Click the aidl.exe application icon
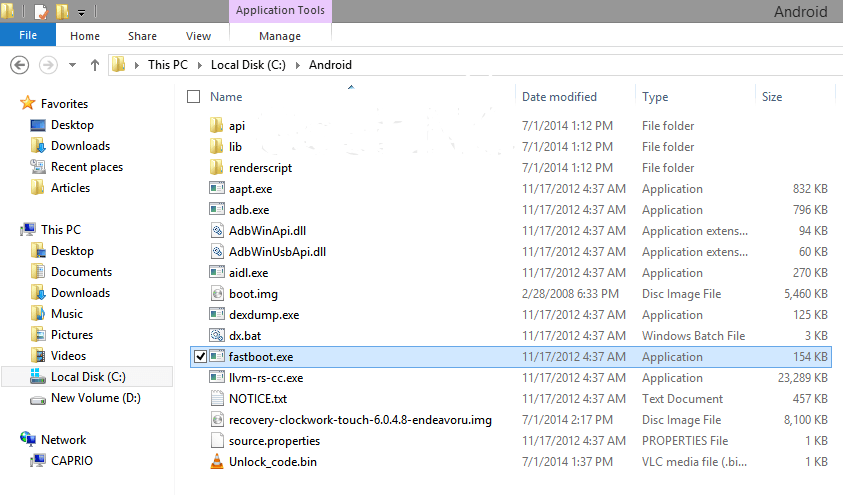Image resolution: width=843 pixels, height=495 pixels. tap(217, 272)
